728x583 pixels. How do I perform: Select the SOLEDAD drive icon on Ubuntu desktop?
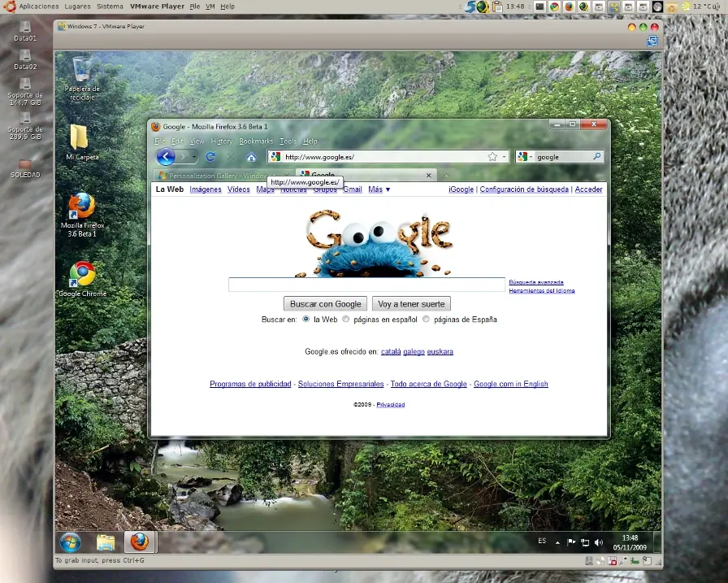[25, 168]
